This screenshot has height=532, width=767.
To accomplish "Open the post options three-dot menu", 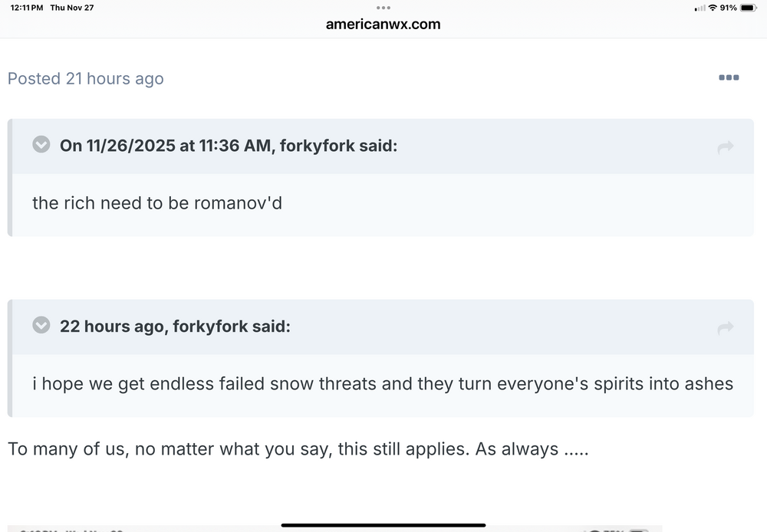I will 729,77.
